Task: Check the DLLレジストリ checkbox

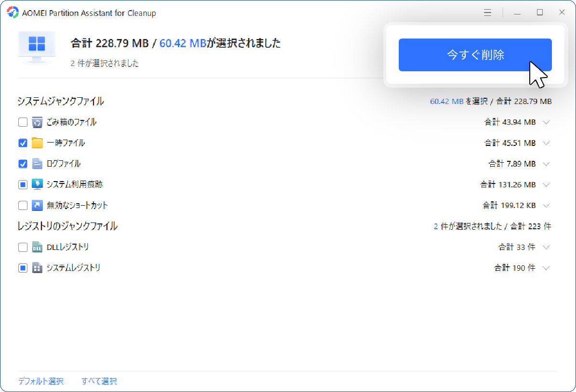Action: coord(23,247)
